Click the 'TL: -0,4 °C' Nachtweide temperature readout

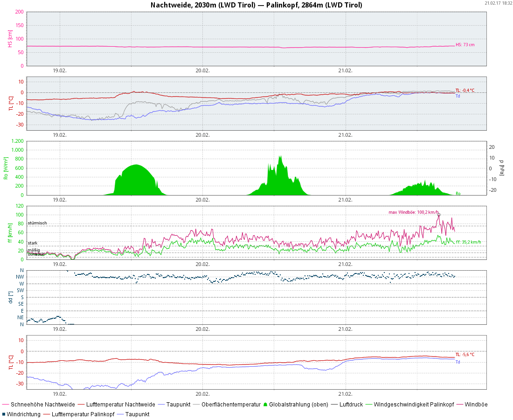click(x=465, y=91)
